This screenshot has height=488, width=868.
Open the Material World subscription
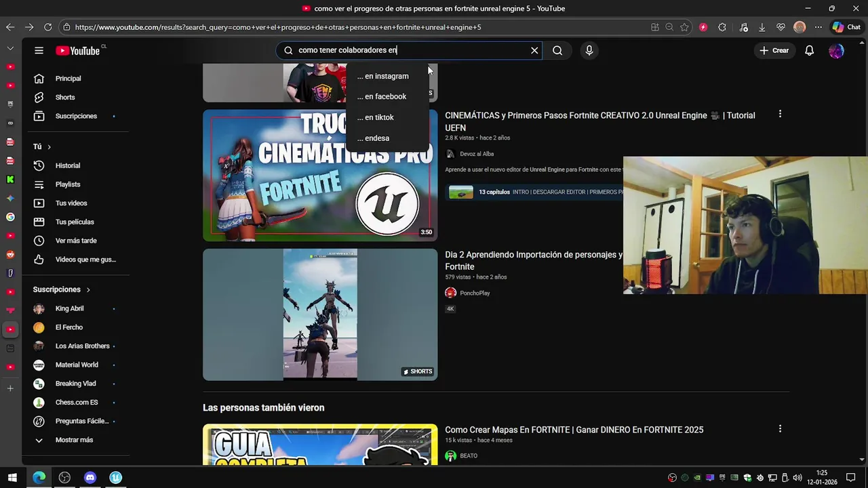(75, 365)
